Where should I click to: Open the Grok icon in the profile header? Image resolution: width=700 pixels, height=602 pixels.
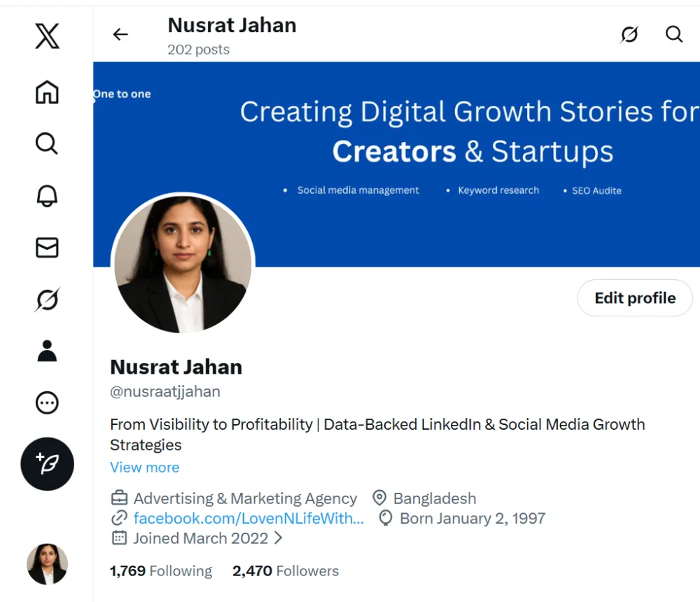tap(629, 34)
